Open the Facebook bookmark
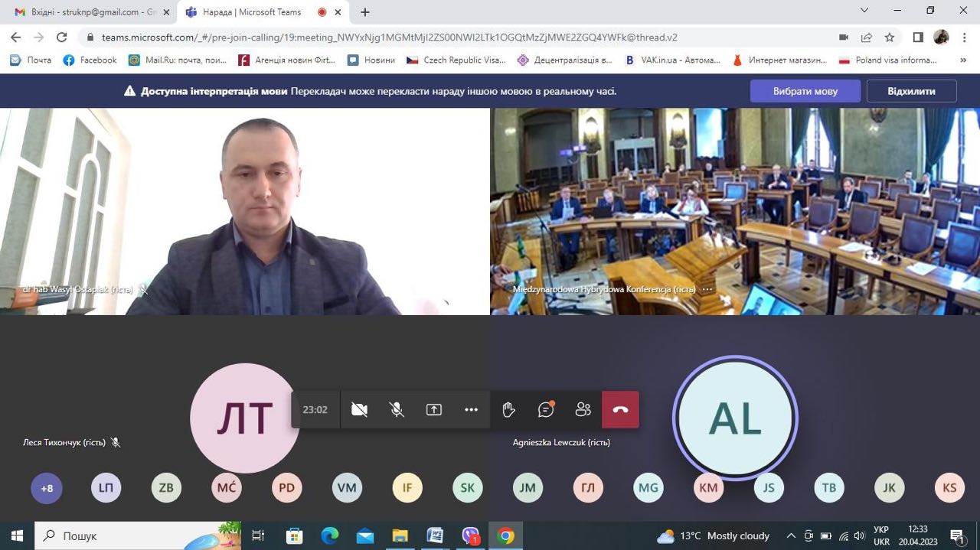This screenshot has width=980, height=550. click(x=90, y=60)
